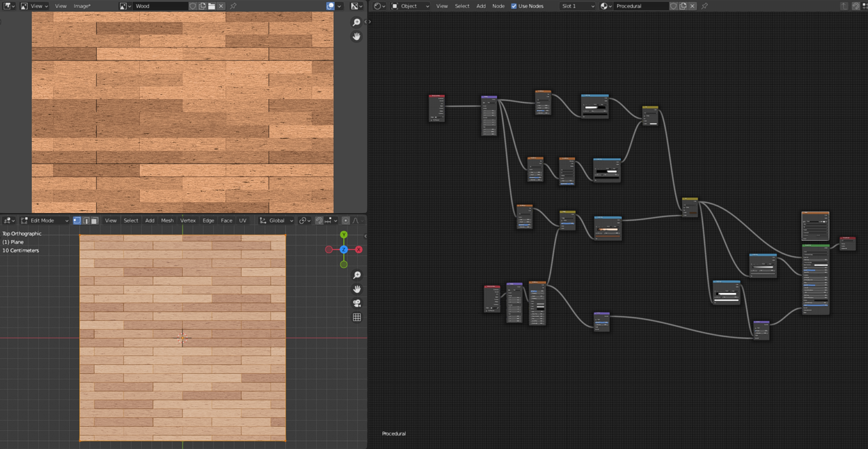The height and width of the screenshot is (449, 868).
Task: Enable snapping with the magnet icon
Action: pos(318,220)
